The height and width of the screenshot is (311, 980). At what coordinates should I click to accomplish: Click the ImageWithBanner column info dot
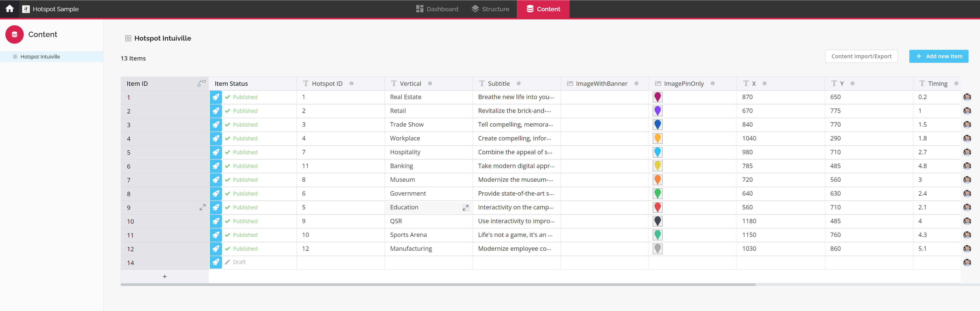pos(636,83)
